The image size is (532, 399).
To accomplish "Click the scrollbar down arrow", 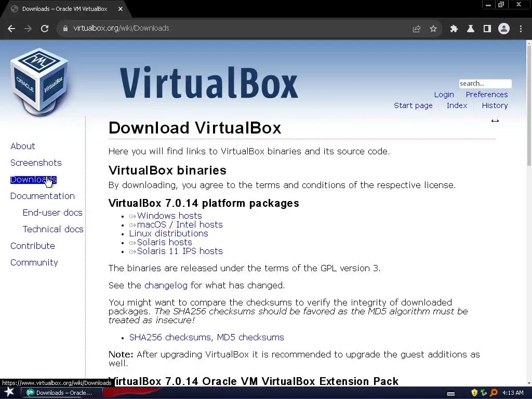I will coord(529,383).
